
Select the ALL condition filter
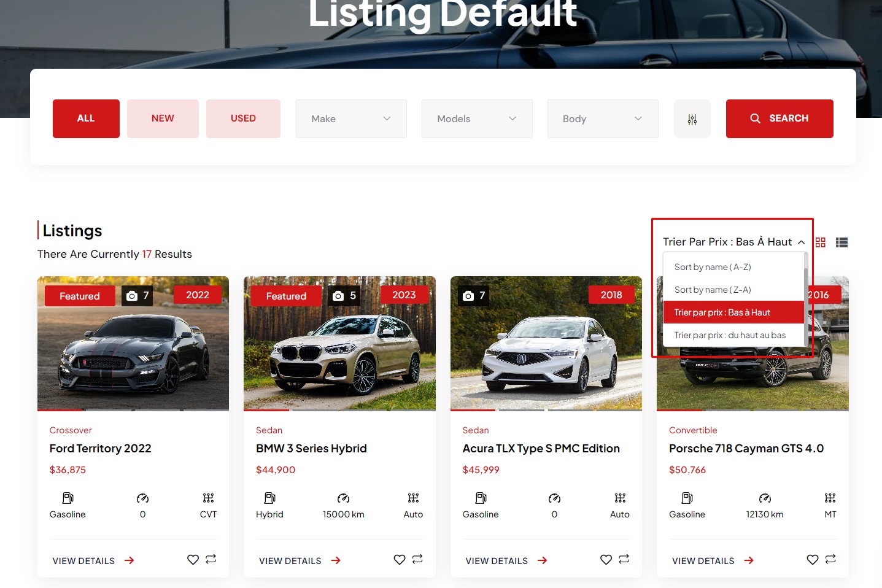coord(86,118)
